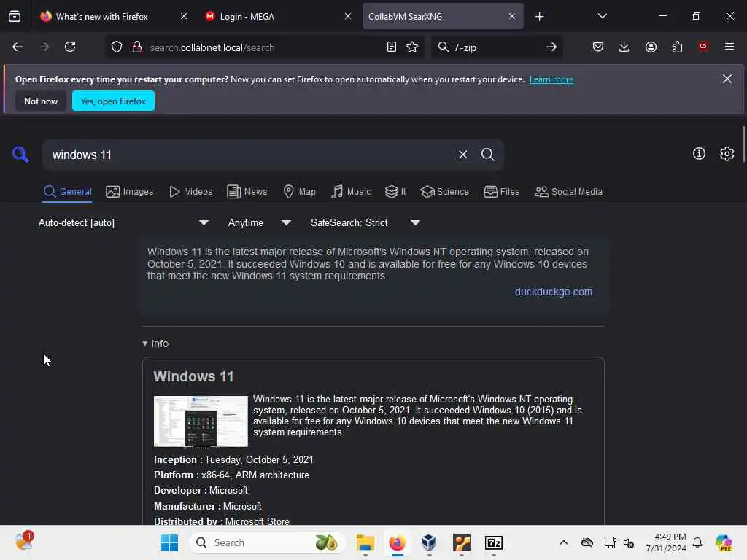Open Windows 11 screenshot thumbnail
Image resolution: width=747 pixels, height=560 pixels.
pyautogui.click(x=201, y=421)
